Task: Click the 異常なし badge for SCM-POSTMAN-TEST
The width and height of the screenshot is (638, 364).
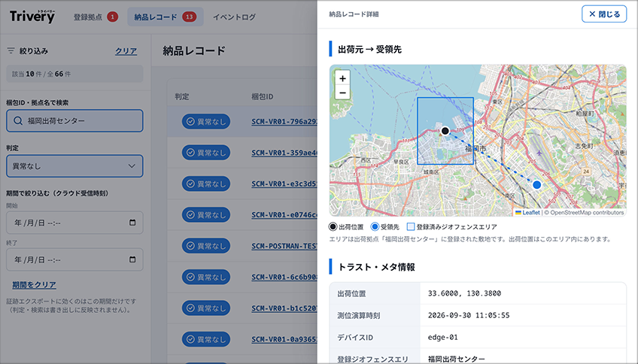Action: (x=206, y=246)
